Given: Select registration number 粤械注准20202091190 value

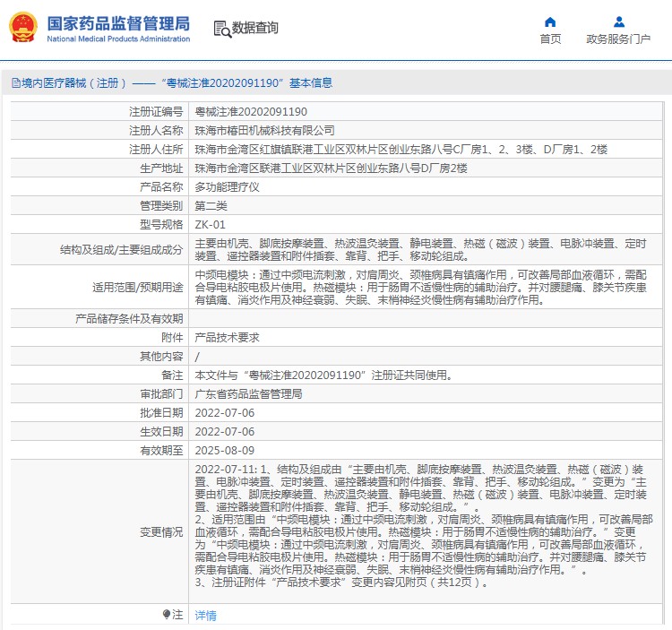Looking at the screenshot, I should (x=251, y=112).
